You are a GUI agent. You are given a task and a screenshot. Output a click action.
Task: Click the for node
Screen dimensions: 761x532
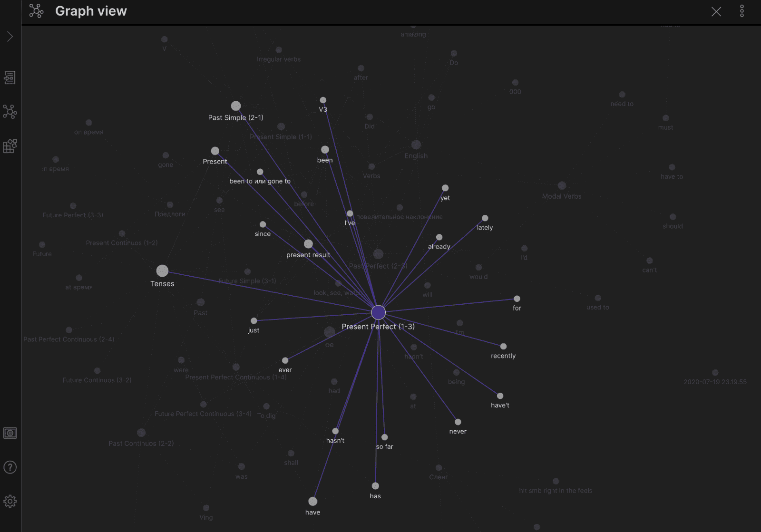(517, 299)
